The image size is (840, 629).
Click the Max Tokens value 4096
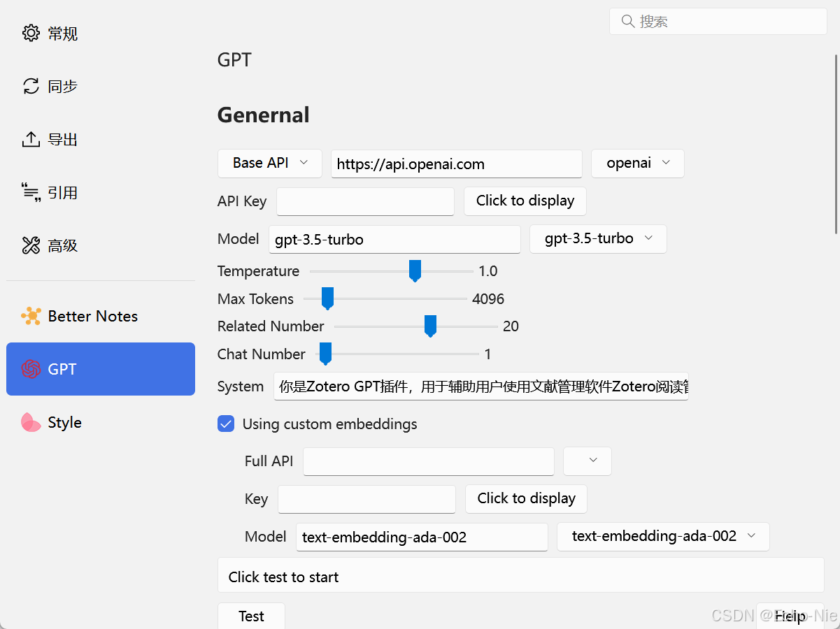click(488, 298)
